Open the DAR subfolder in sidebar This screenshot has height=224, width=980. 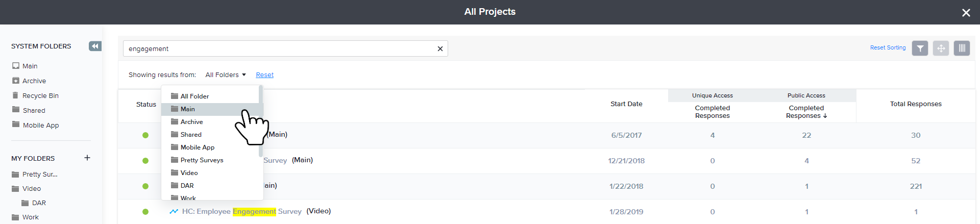pyautogui.click(x=39, y=203)
